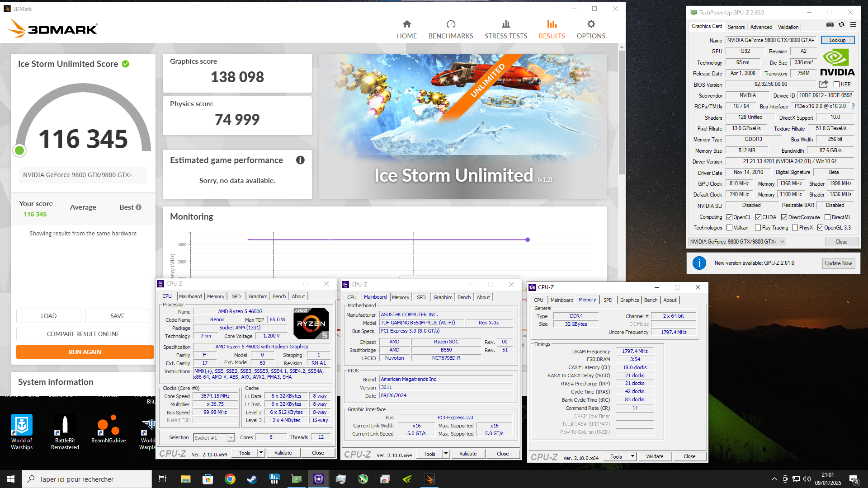Viewport: 868px width, 488px height.
Task: Click the SAVE result button
Action: tap(118, 316)
